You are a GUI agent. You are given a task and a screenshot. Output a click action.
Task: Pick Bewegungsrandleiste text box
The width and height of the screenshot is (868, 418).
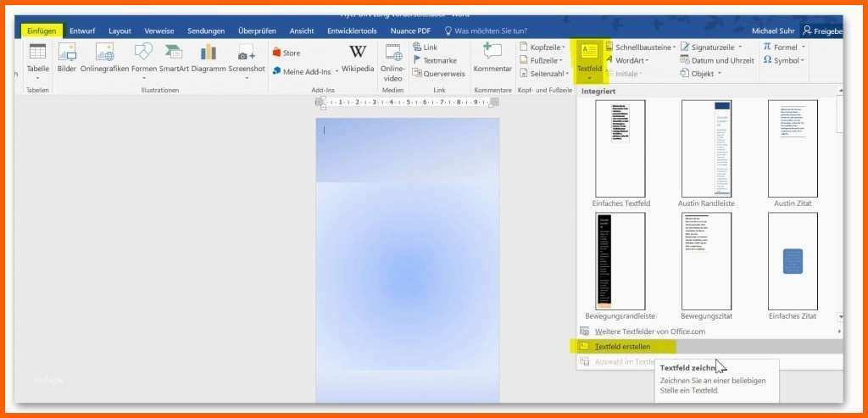(x=620, y=261)
